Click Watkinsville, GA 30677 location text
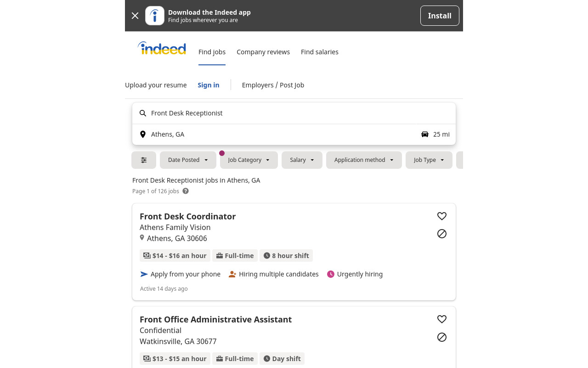 pyautogui.click(x=178, y=341)
